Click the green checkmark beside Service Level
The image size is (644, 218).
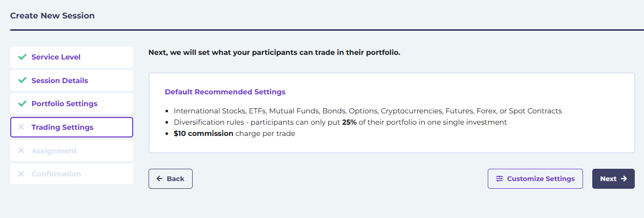(22, 57)
